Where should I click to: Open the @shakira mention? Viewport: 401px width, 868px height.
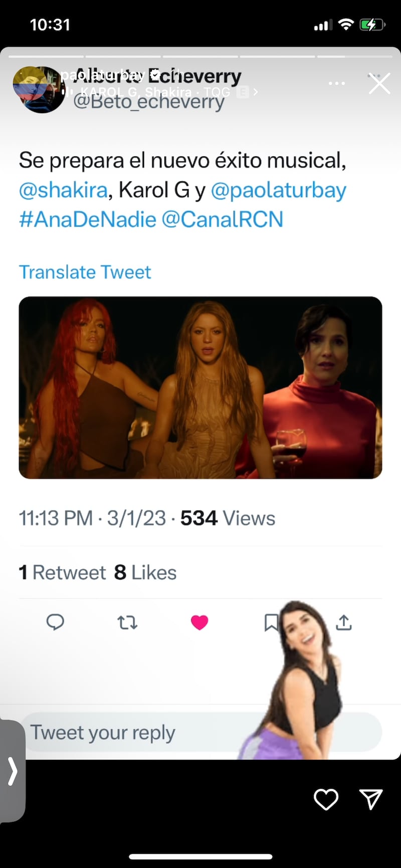pos(63,190)
